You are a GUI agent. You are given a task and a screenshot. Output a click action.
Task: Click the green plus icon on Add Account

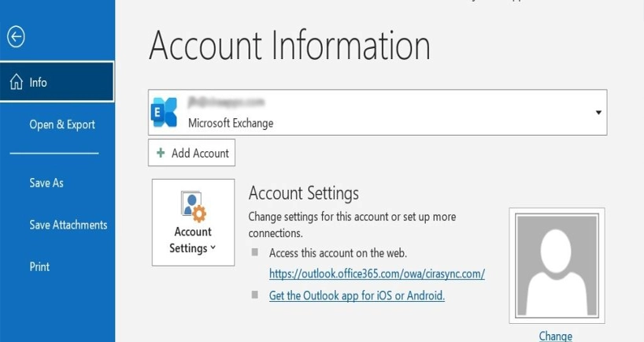[161, 153]
